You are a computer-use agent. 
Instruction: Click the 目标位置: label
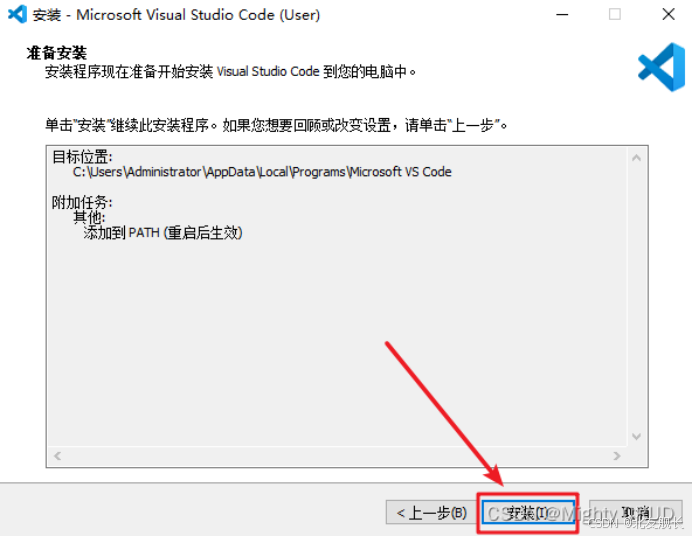tap(83, 157)
